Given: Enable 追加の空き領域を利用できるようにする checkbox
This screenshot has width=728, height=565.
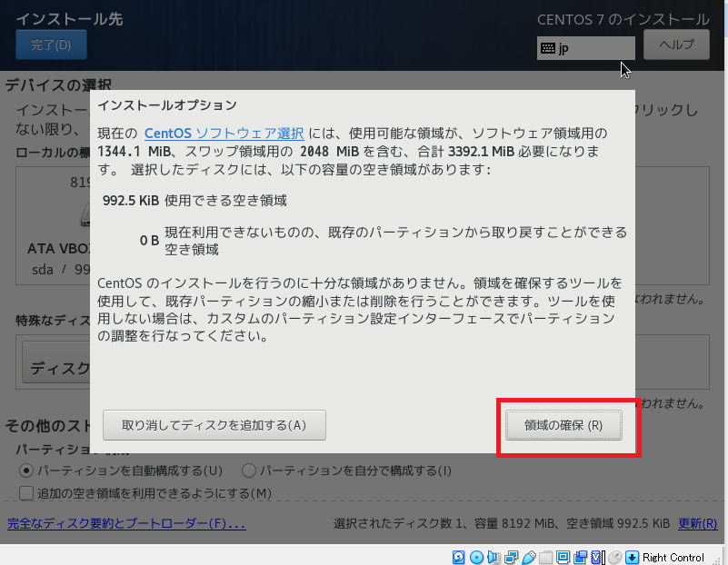Looking at the screenshot, I should coord(26,493).
